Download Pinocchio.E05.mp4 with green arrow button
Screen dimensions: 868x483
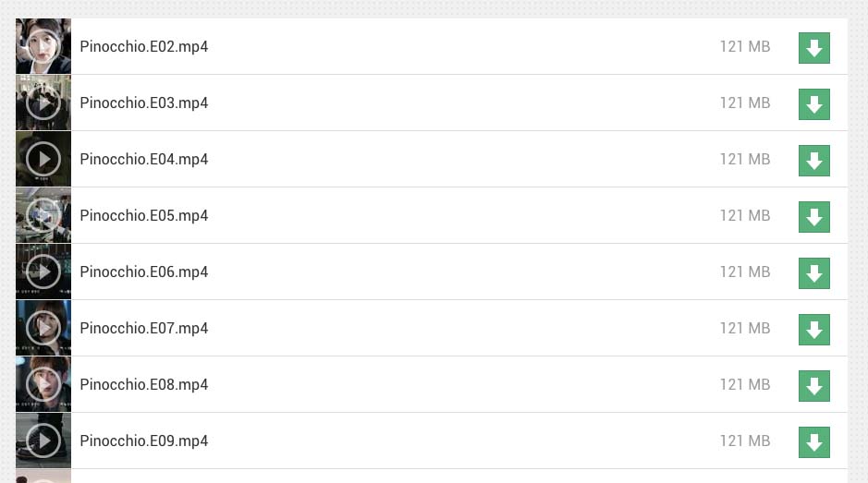pyautogui.click(x=813, y=217)
